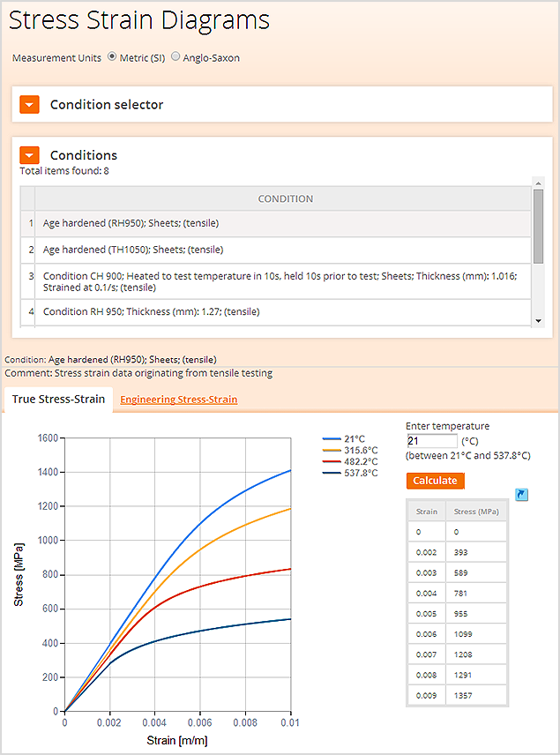Click the 482.2°C red legend swatch
The image size is (560, 755).
(332, 461)
